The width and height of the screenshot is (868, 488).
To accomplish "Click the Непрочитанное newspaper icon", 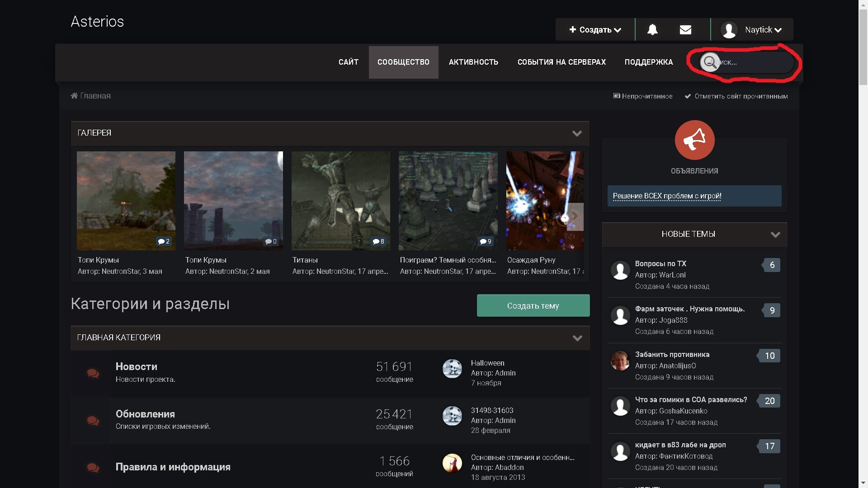I will (616, 96).
